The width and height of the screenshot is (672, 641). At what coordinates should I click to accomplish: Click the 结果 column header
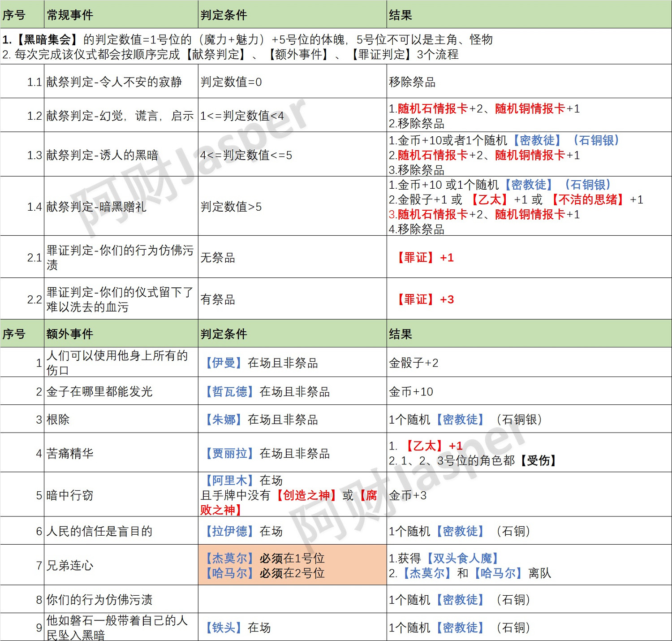401,14
